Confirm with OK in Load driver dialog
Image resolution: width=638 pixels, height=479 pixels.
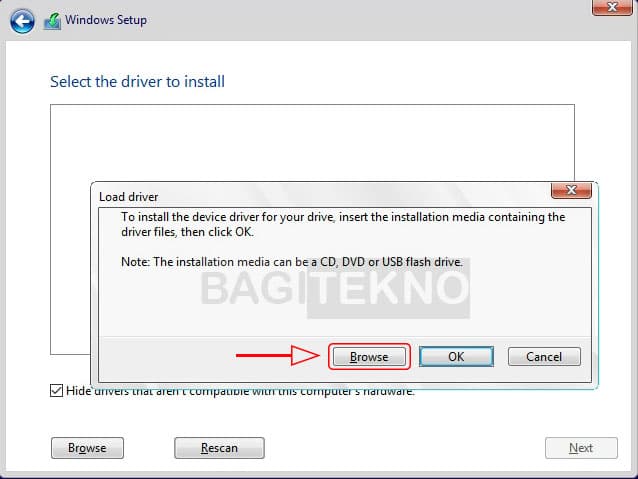(x=456, y=357)
